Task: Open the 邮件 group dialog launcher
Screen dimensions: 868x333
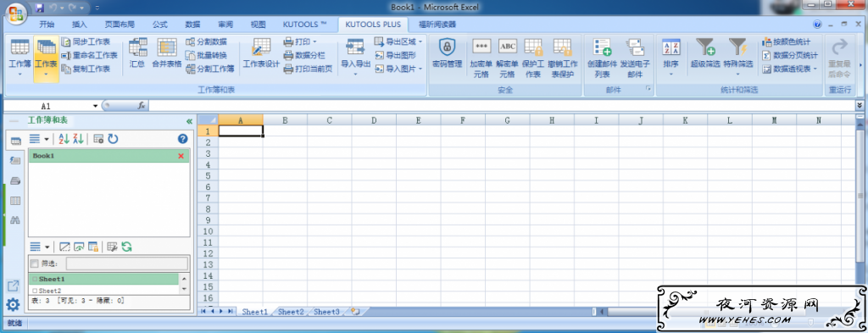Action: (648, 88)
